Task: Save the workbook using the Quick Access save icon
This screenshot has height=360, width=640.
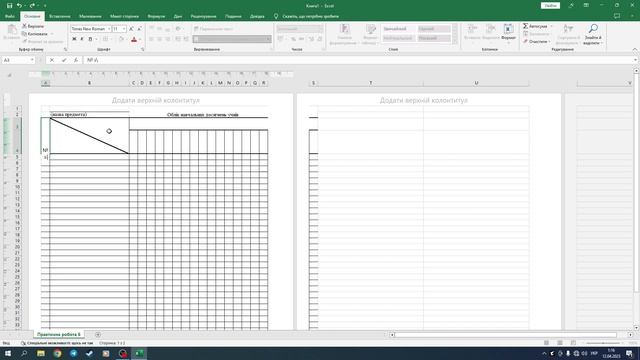Action: tap(9, 6)
